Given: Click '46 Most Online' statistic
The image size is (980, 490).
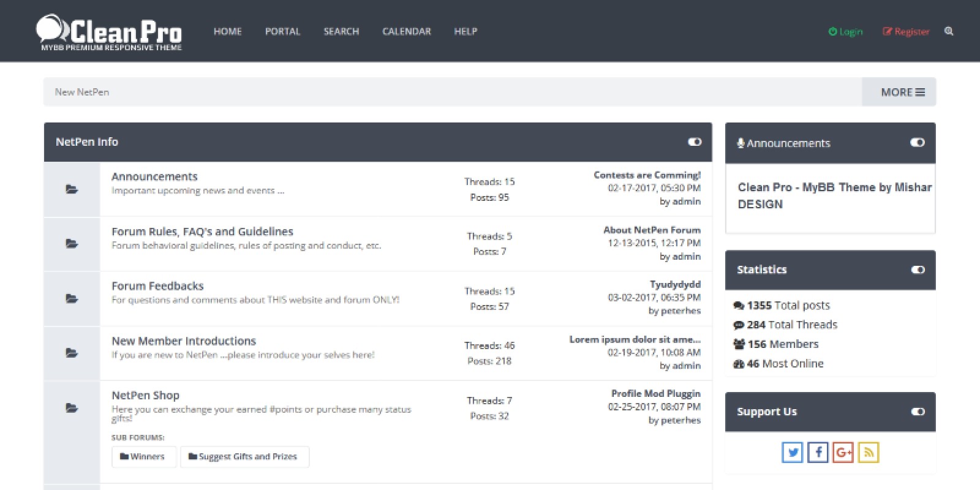Looking at the screenshot, I should tap(778, 364).
